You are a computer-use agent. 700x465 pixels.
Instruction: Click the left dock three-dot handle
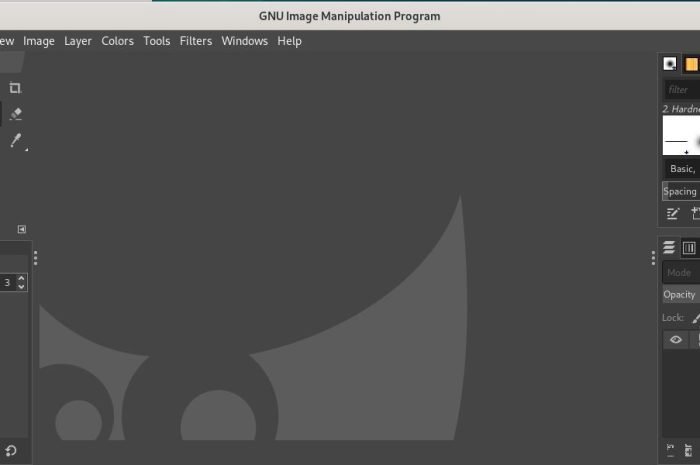click(36, 258)
